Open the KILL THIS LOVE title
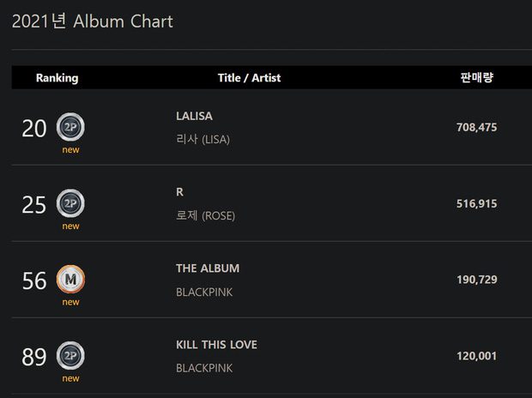This screenshot has width=532, height=398. point(216,345)
